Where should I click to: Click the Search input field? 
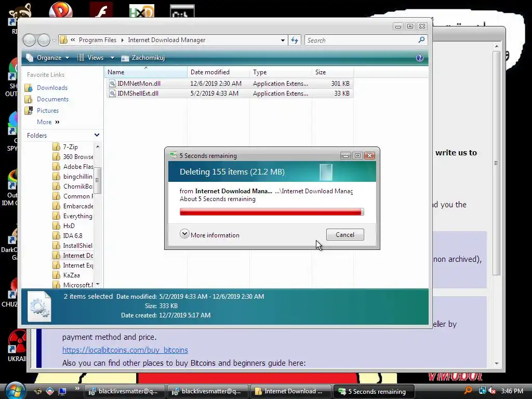[x=362, y=41]
